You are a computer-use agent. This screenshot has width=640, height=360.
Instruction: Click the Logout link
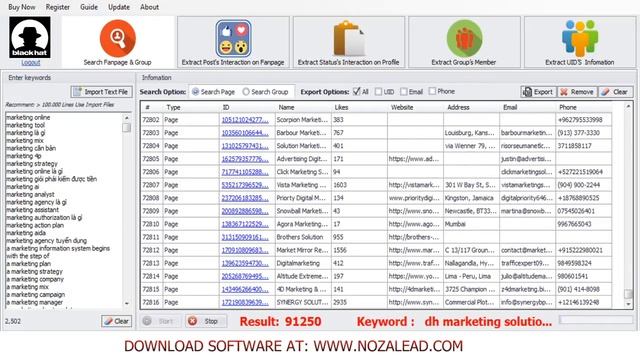coord(31,62)
